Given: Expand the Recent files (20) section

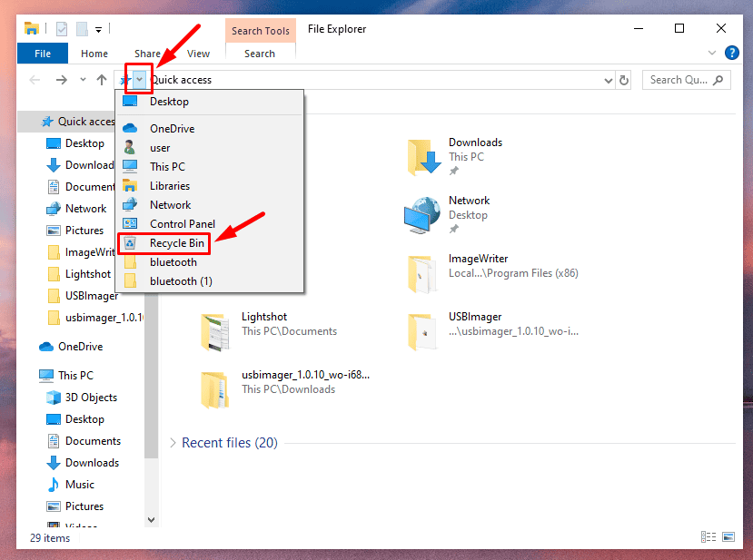Looking at the screenshot, I should point(173,443).
